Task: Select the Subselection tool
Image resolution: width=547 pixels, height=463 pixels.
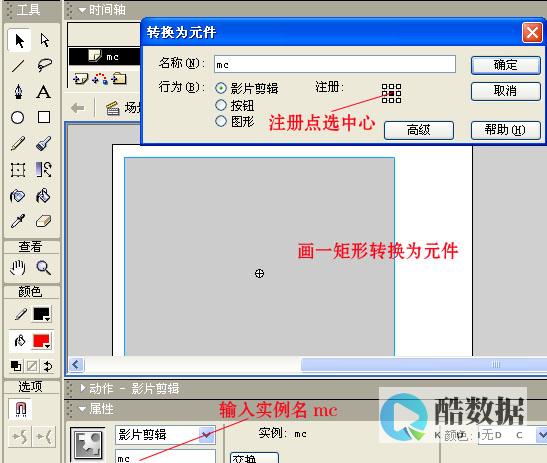Action: click(x=44, y=40)
